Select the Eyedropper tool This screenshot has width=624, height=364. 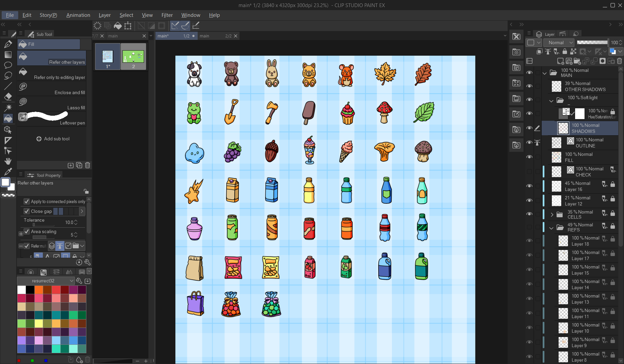(8, 172)
